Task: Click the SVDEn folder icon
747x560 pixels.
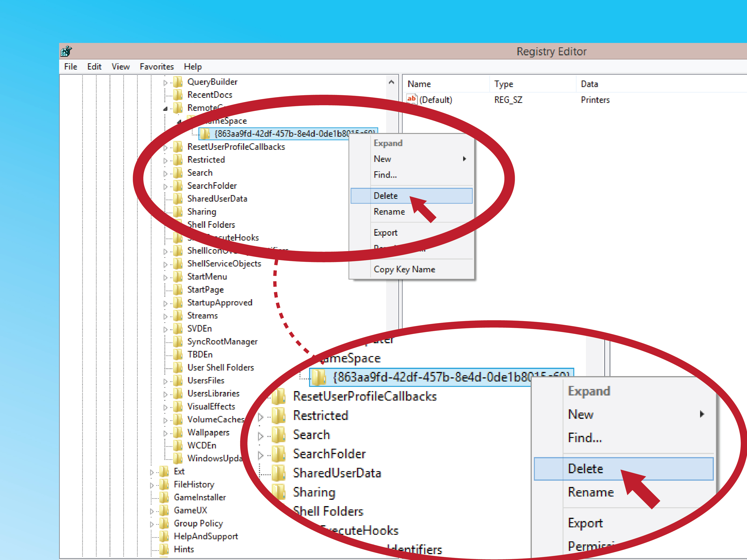Action: pos(178,329)
